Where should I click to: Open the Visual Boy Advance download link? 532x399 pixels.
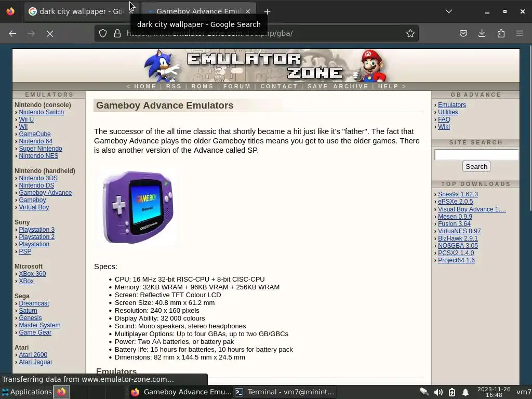tap(472, 209)
